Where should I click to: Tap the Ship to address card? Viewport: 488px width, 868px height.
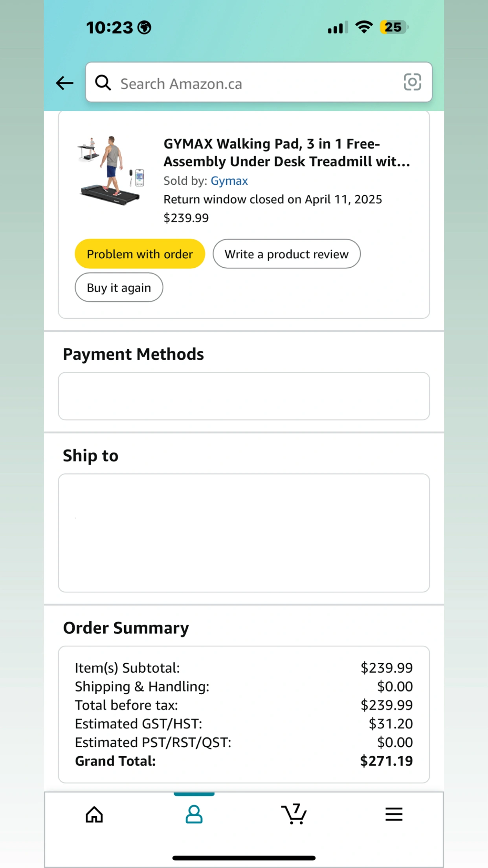pyautogui.click(x=244, y=533)
